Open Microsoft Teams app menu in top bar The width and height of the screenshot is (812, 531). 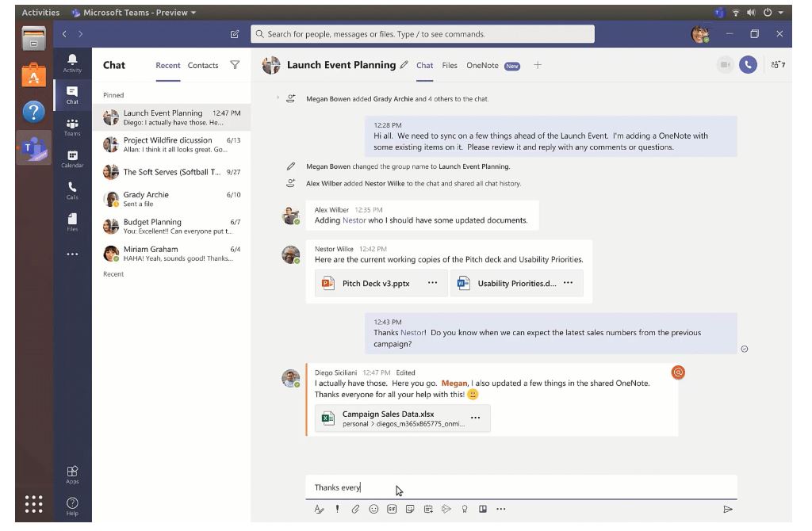click(x=133, y=13)
